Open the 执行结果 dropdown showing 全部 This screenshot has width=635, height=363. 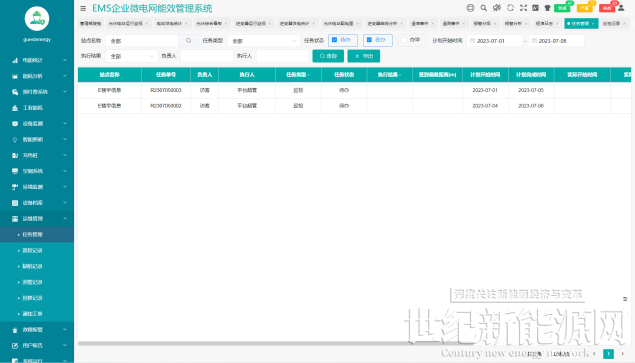click(x=131, y=56)
